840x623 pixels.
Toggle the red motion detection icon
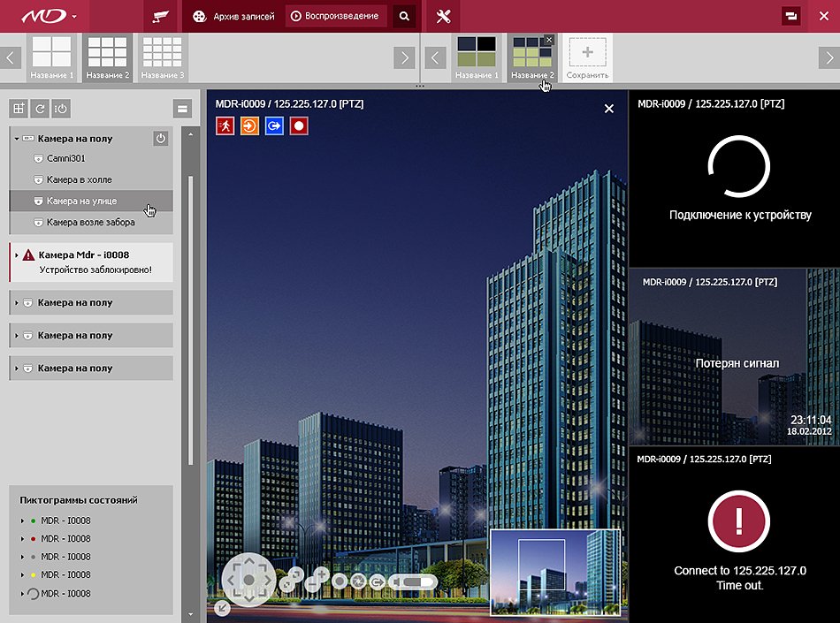(x=225, y=125)
